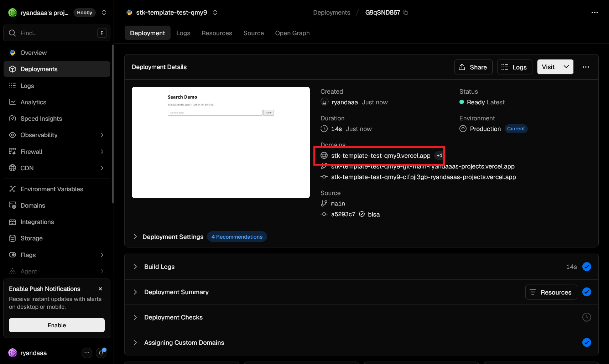This screenshot has width=609, height=364.
Task: Switch to the Open Graph tab
Action: coord(292,33)
